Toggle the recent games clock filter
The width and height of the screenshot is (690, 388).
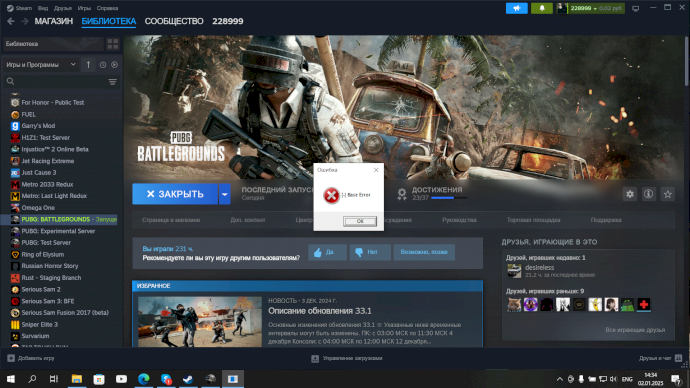pyautogui.click(x=103, y=65)
